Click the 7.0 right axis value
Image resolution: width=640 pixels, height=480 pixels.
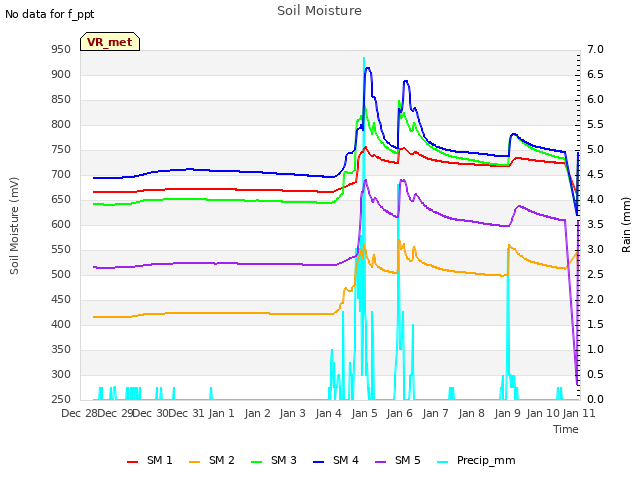tap(595, 50)
